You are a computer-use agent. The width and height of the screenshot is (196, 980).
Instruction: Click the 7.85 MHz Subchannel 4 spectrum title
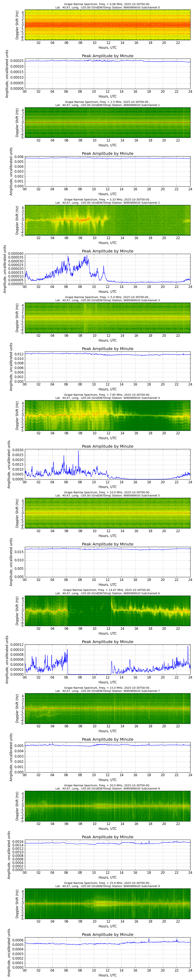108,397
